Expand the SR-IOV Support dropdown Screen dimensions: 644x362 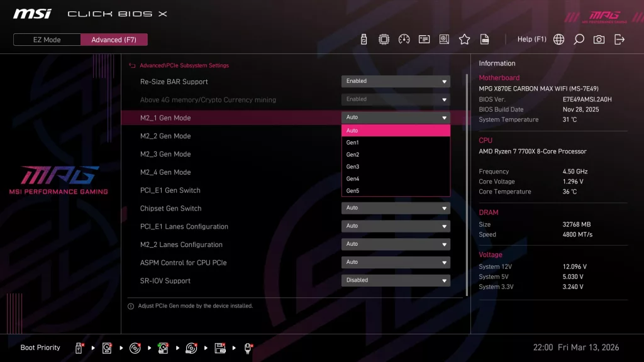(x=395, y=280)
